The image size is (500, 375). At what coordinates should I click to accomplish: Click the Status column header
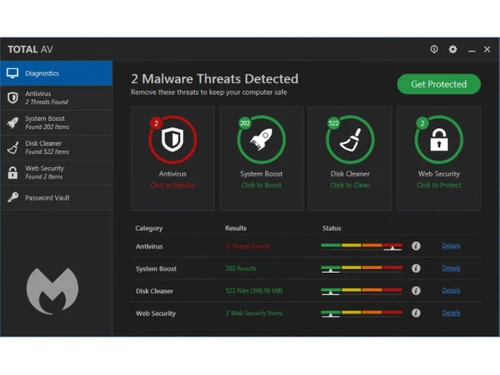pyautogui.click(x=332, y=228)
